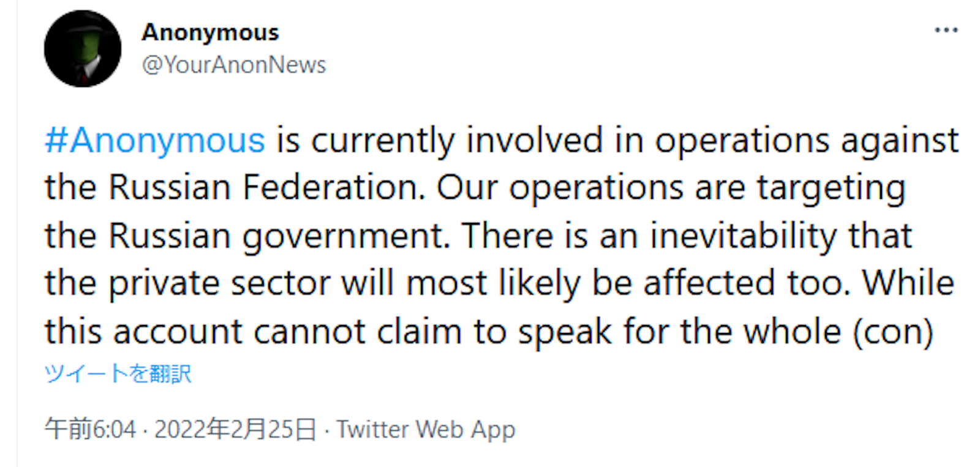Click the Anonymous profile avatar picture
This screenshot has height=467, width=980.
click(83, 48)
